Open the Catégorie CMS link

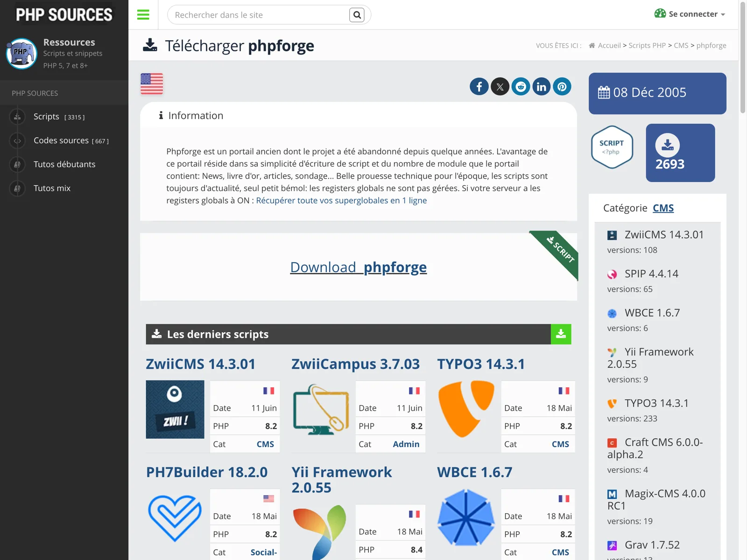coord(663,208)
